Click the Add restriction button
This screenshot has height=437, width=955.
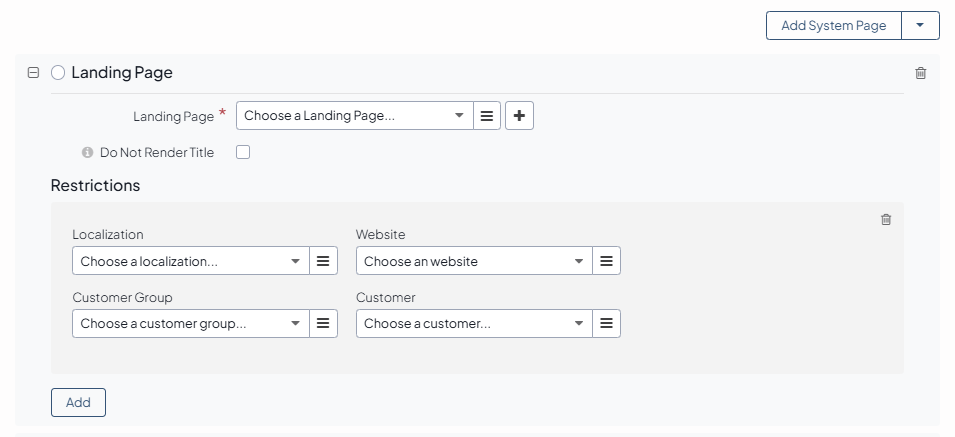(x=78, y=402)
